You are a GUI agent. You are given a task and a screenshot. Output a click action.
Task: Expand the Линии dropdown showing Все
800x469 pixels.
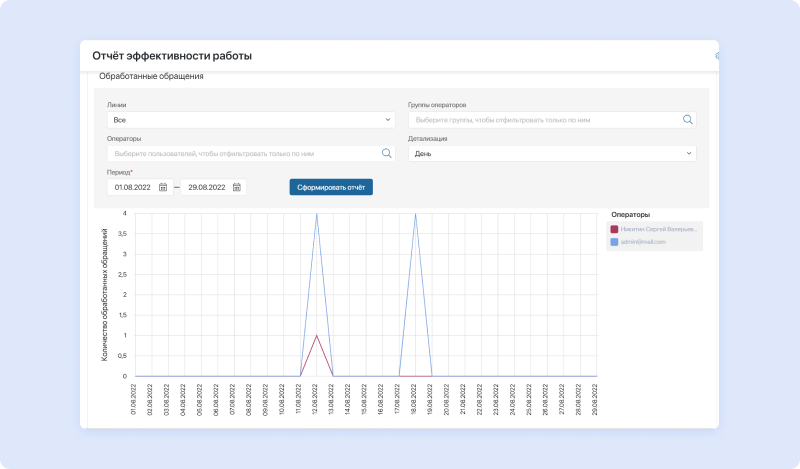pos(250,120)
